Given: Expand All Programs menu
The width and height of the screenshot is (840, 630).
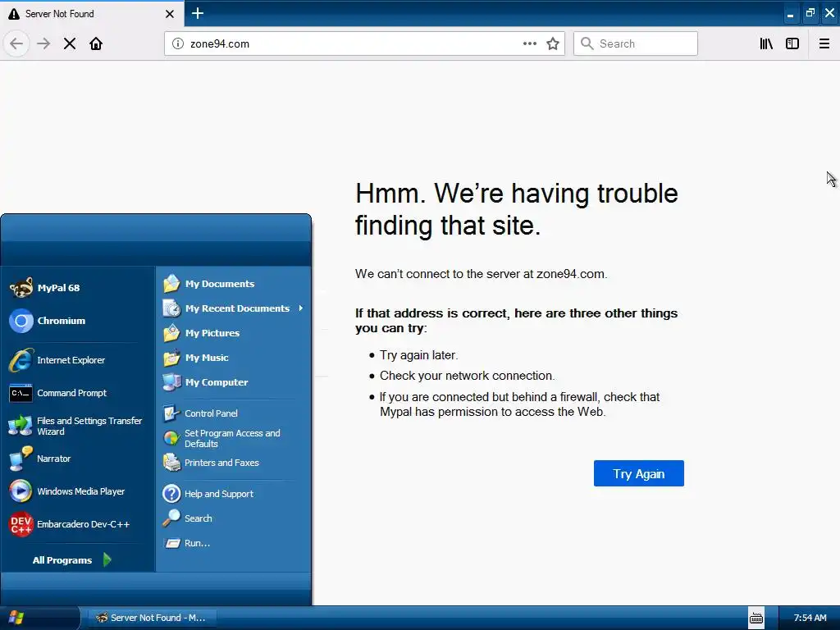Looking at the screenshot, I should [72, 559].
